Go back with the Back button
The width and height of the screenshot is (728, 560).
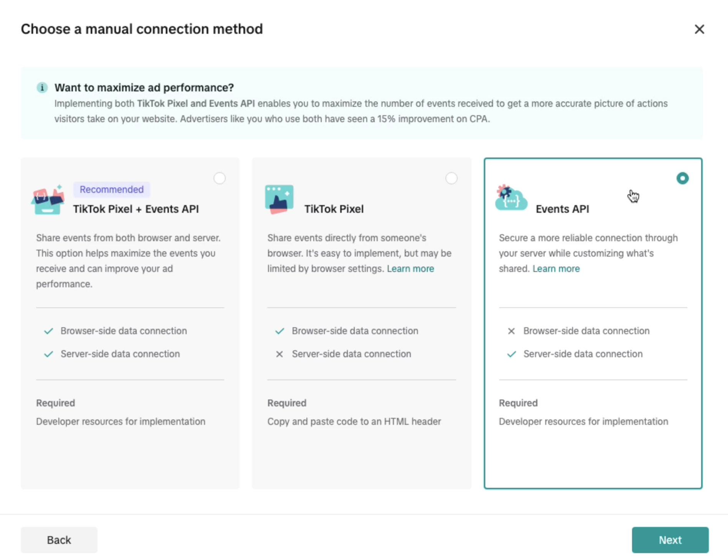click(59, 540)
